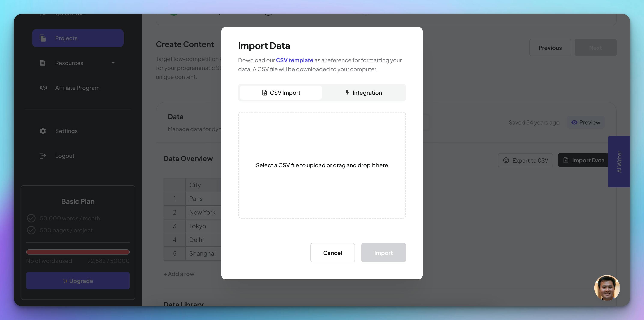The image size is (644, 320).
Task: Click Cancel to close dialog
Action: pos(333,252)
